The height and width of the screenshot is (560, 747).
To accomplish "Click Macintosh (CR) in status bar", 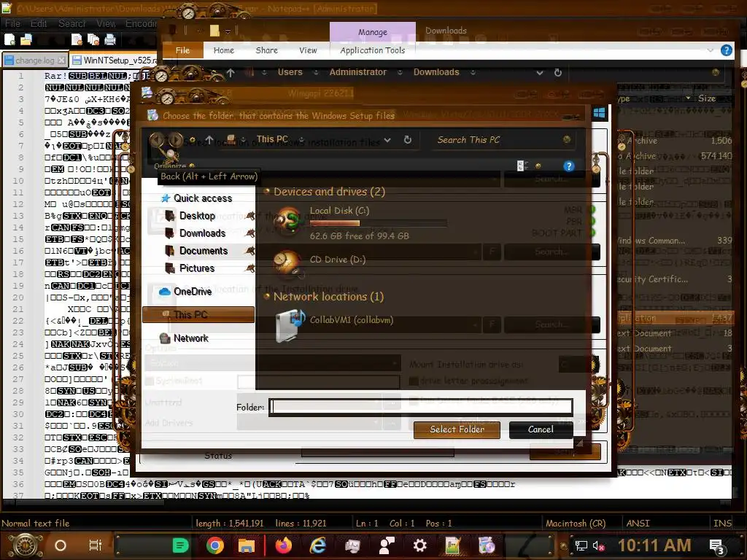I will [x=576, y=524].
